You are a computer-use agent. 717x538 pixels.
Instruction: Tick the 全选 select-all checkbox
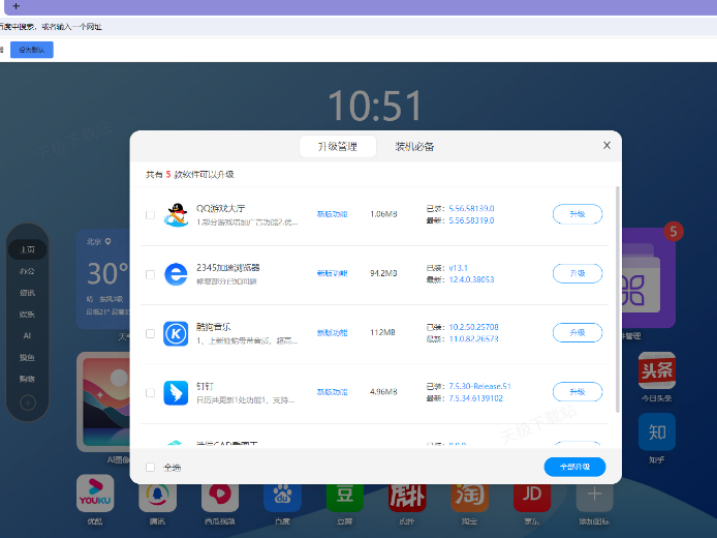[150, 467]
